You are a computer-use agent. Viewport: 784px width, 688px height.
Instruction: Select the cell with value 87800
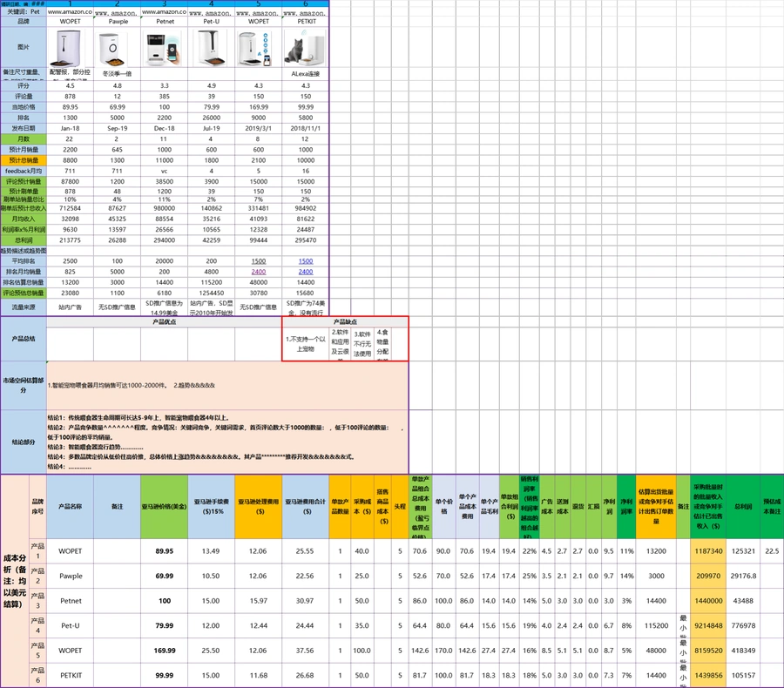[70, 181]
